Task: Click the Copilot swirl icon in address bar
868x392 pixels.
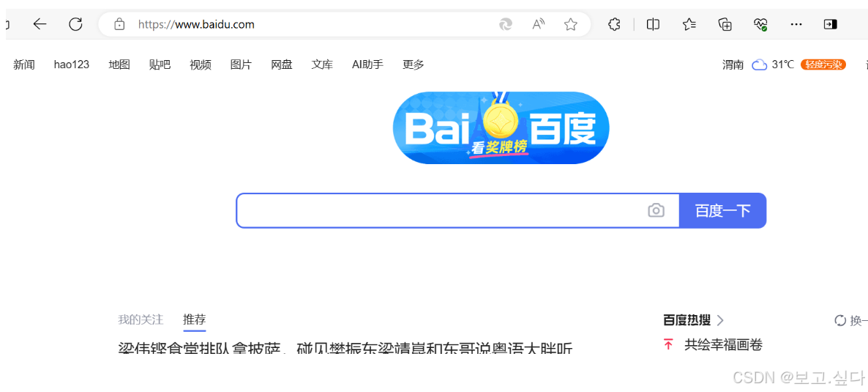Action: coord(506,24)
